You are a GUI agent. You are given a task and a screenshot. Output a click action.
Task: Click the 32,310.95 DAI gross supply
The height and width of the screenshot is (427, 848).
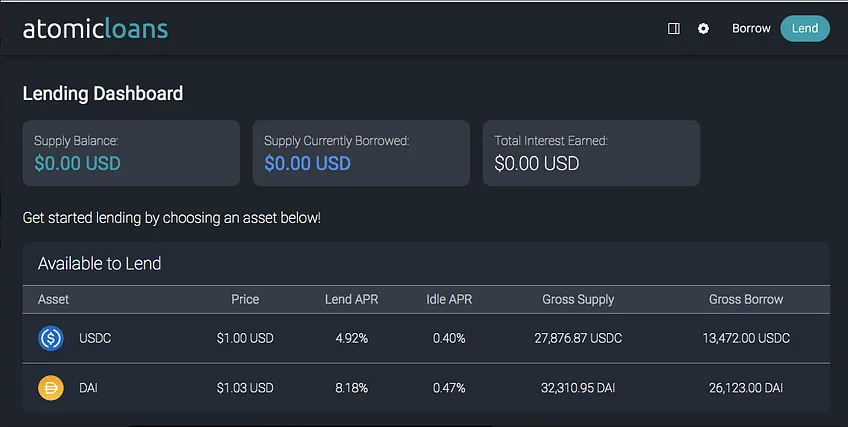tap(578, 388)
